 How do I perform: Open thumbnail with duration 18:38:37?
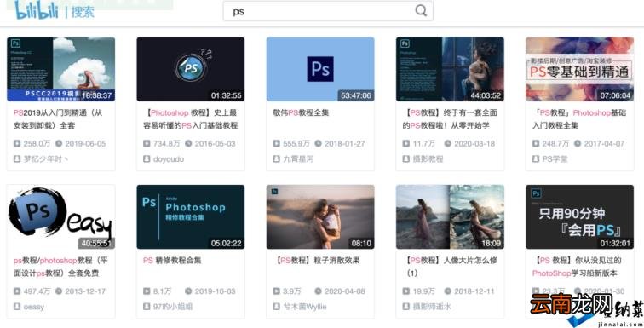click(x=60, y=69)
